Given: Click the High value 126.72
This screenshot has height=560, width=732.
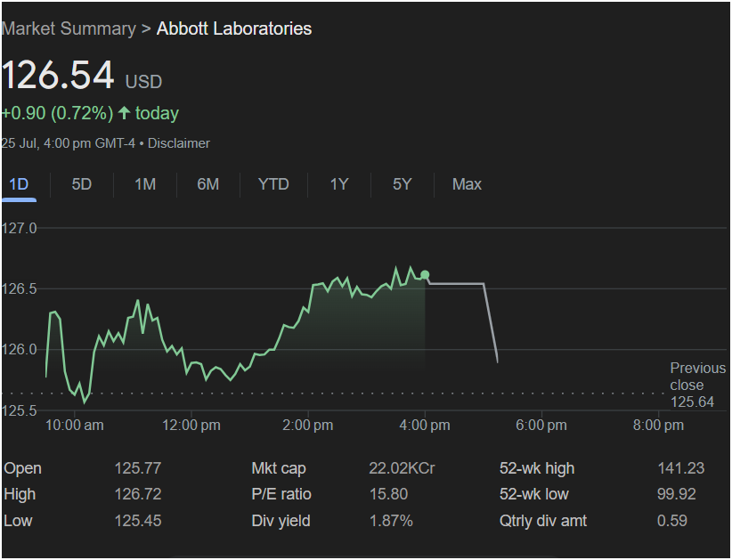Looking at the screenshot, I should click(x=138, y=494).
